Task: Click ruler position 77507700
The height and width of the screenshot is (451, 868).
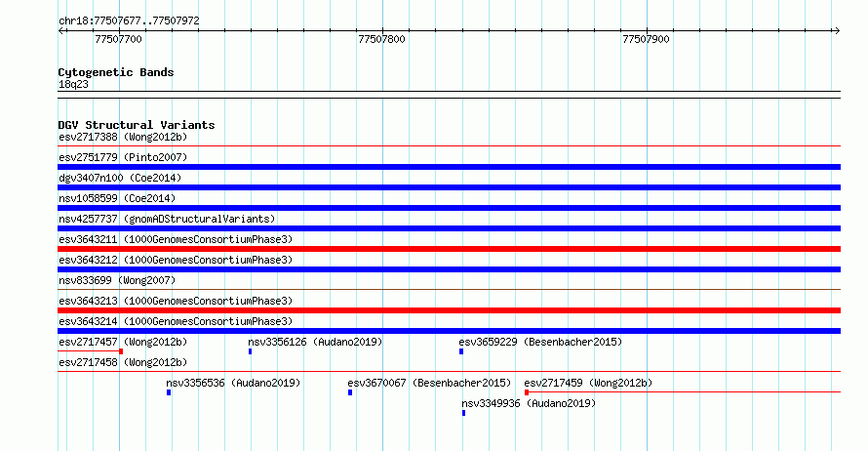Action: 118,39
